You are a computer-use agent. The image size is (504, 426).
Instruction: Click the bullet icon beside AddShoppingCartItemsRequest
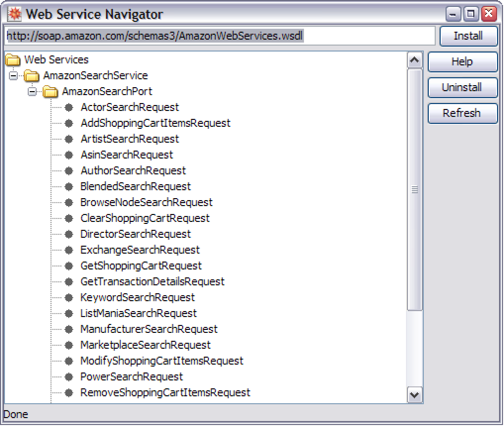(x=69, y=123)
